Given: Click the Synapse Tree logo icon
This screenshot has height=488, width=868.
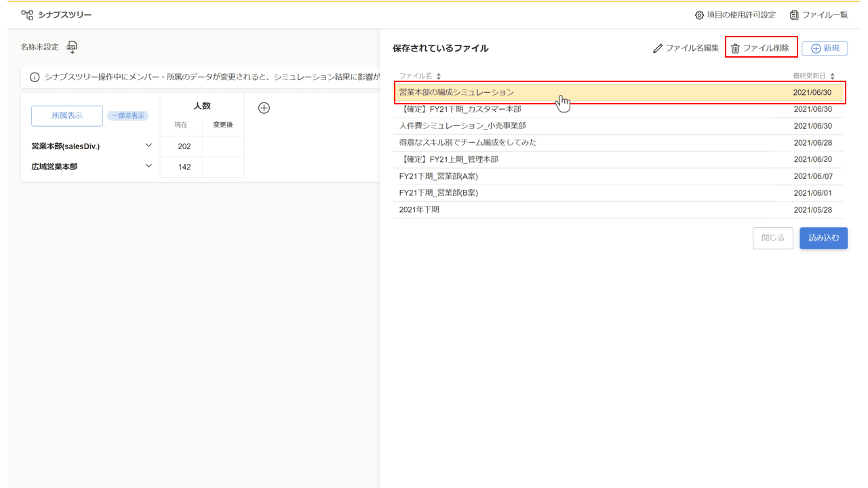Looking at the screenshot, I should 27,15.
